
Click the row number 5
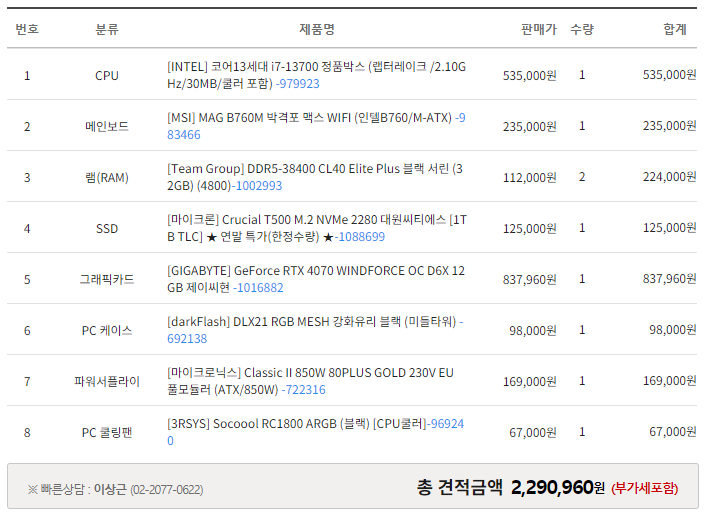pos(27,279)
